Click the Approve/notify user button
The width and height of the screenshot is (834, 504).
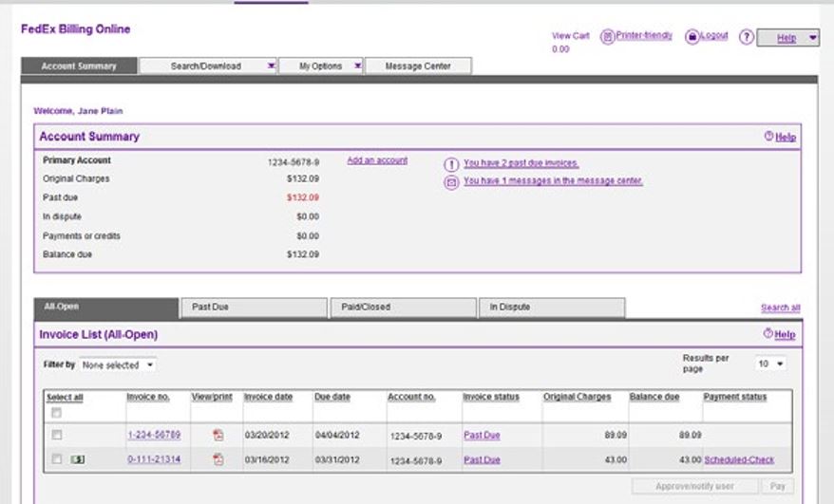[x=694, y=486]
